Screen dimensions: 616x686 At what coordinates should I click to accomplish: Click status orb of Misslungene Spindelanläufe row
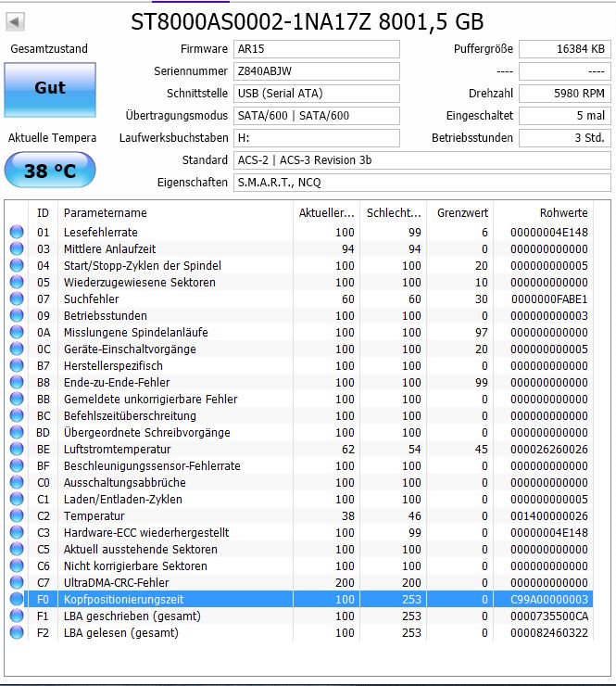(17, 332)
